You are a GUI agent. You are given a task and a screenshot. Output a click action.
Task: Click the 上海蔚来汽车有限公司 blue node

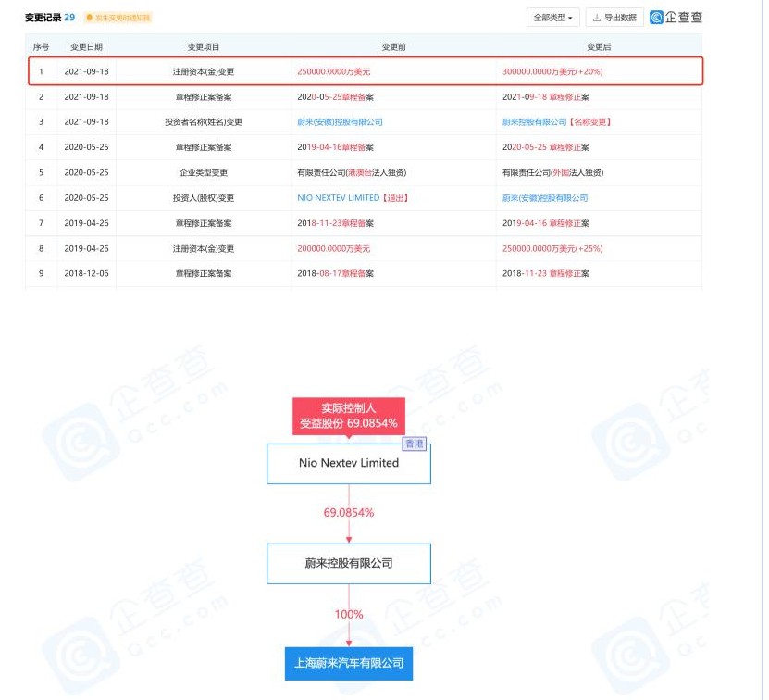click(x=349, y=664)
